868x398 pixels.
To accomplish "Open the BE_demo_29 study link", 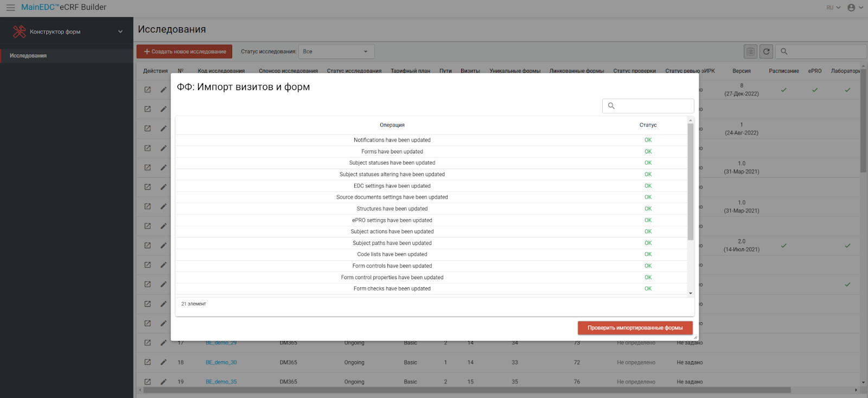I will tap(221, 343).
